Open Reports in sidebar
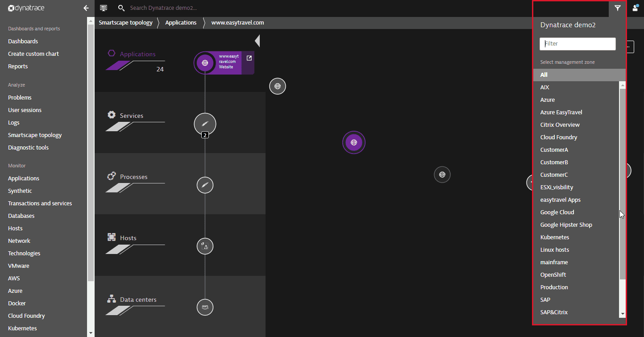This screenshot has height=337, width=644. (x=18, y=67)
